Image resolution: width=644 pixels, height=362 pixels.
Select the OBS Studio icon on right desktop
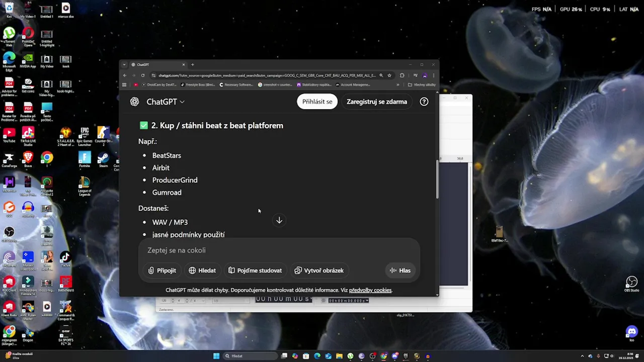[x=631, y=284]
